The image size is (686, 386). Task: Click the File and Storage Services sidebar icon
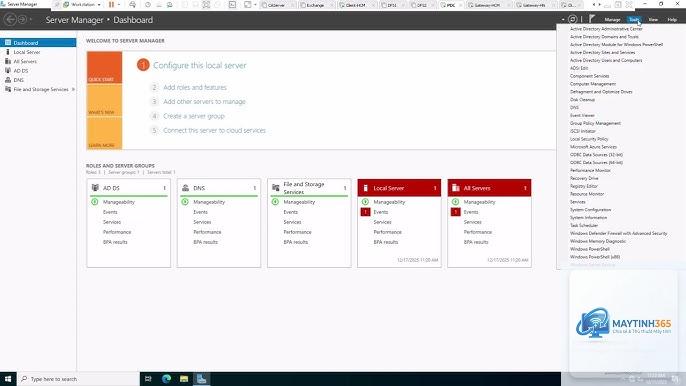(x=8, y=89)
